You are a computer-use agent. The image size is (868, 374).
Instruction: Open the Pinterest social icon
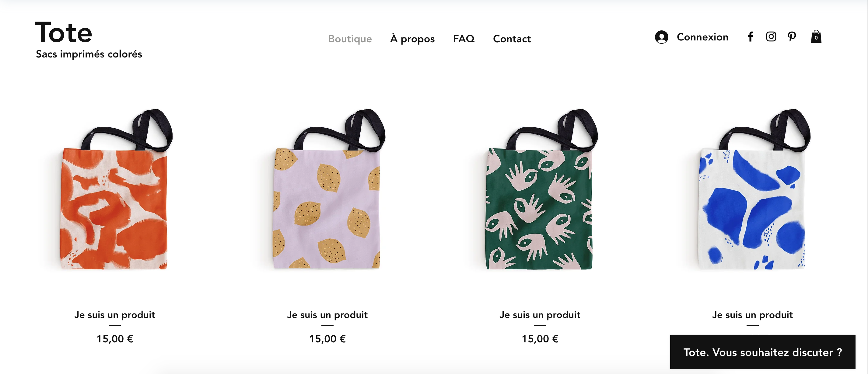(792, 36)
